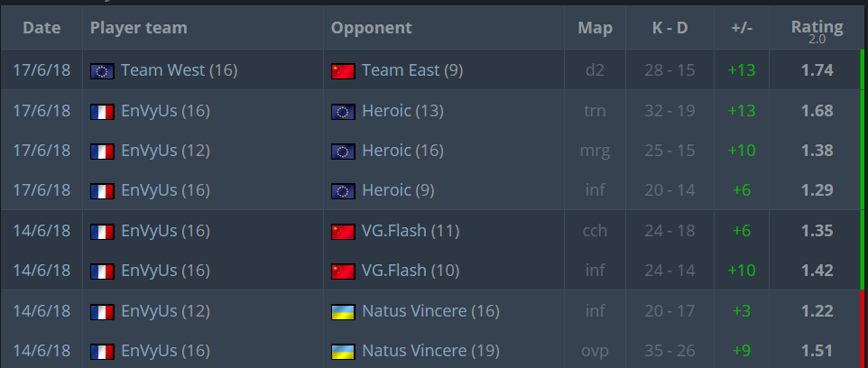The image size is (868, 368).
Task: Open Natus Vincere (19) opponent link
Action: (x=430, y=350)
